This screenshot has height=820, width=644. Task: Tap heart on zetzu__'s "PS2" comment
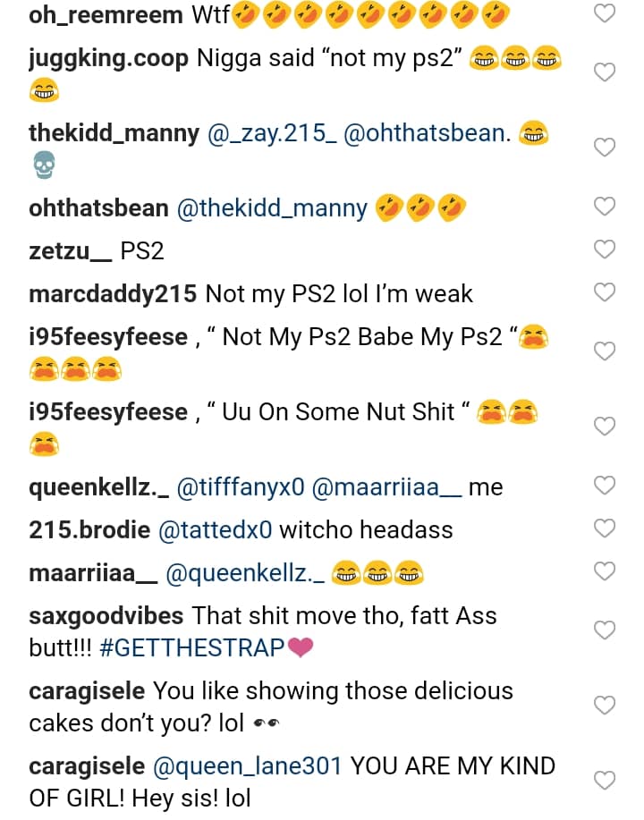606,249
